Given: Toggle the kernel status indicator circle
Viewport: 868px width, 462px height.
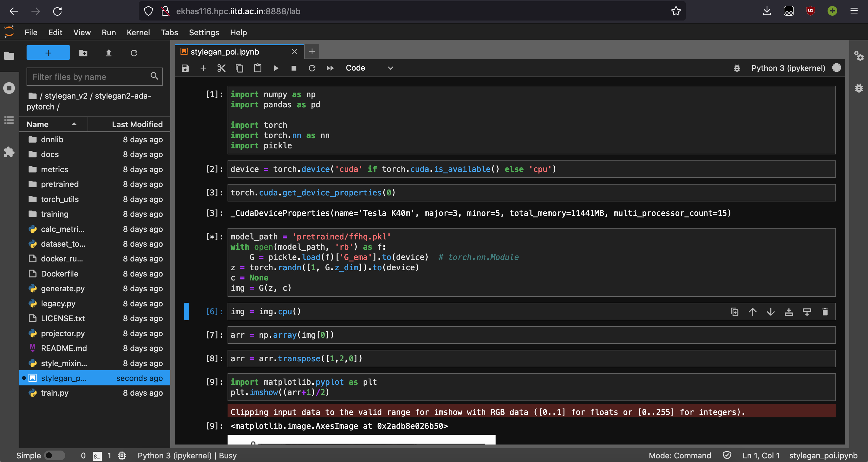Looking at the screenshot, I should point(837,68).
